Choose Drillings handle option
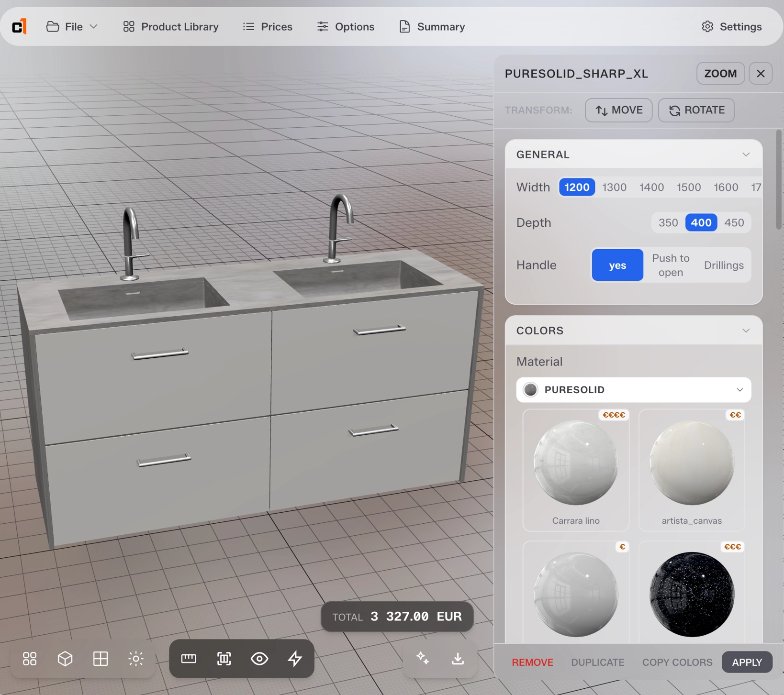 [x=724, y=265]
